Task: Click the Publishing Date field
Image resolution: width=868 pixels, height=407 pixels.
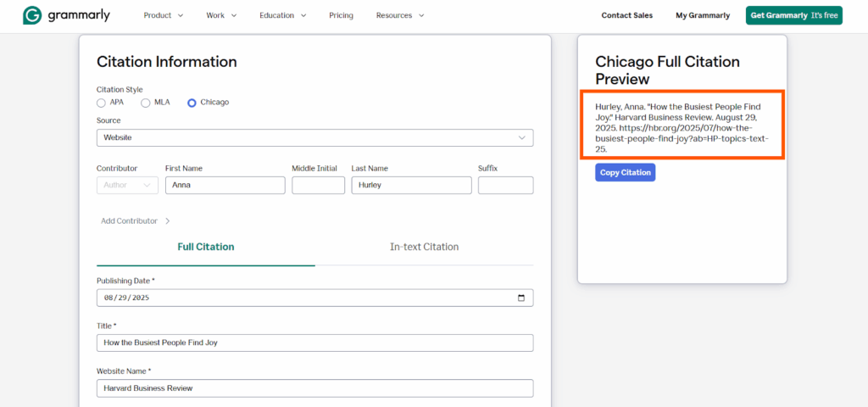Action: pyautogui.click(x=315, y=298)
